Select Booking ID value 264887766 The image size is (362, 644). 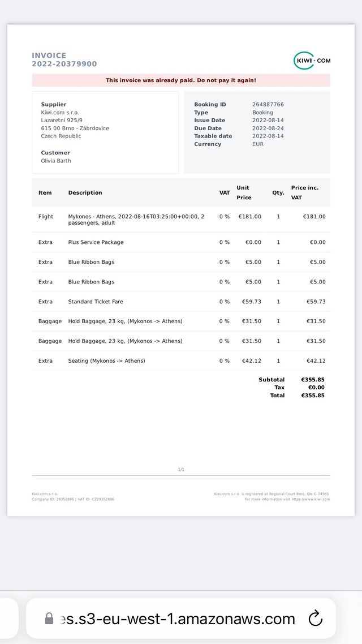(268, 104)
